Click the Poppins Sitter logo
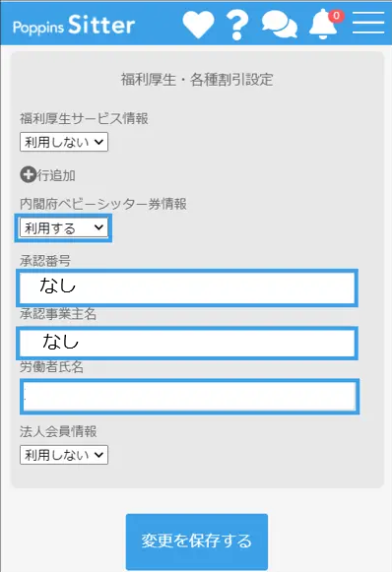This screenshot has width=392, height=572. pyautogui.click(x=74, y=25)
